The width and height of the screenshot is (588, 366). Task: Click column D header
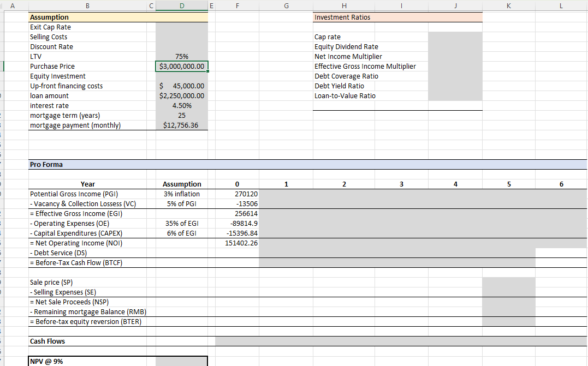coord(182,5)
